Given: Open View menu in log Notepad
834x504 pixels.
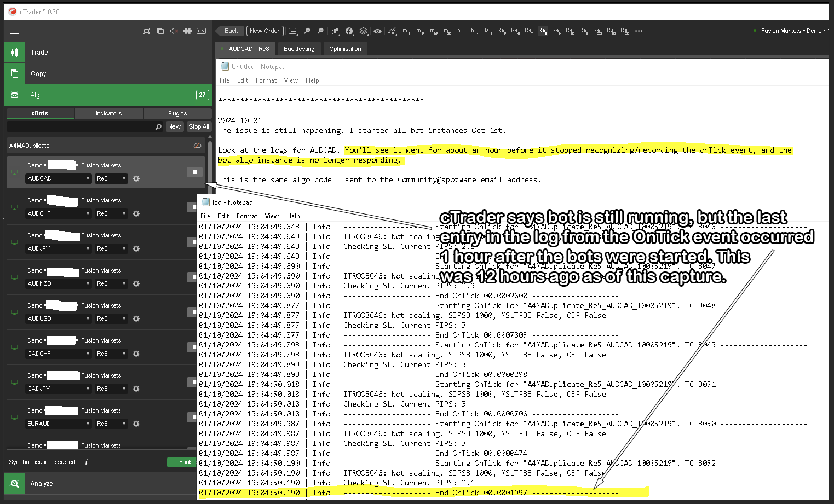Looking at the screenshot, I should tap(272, 216).
